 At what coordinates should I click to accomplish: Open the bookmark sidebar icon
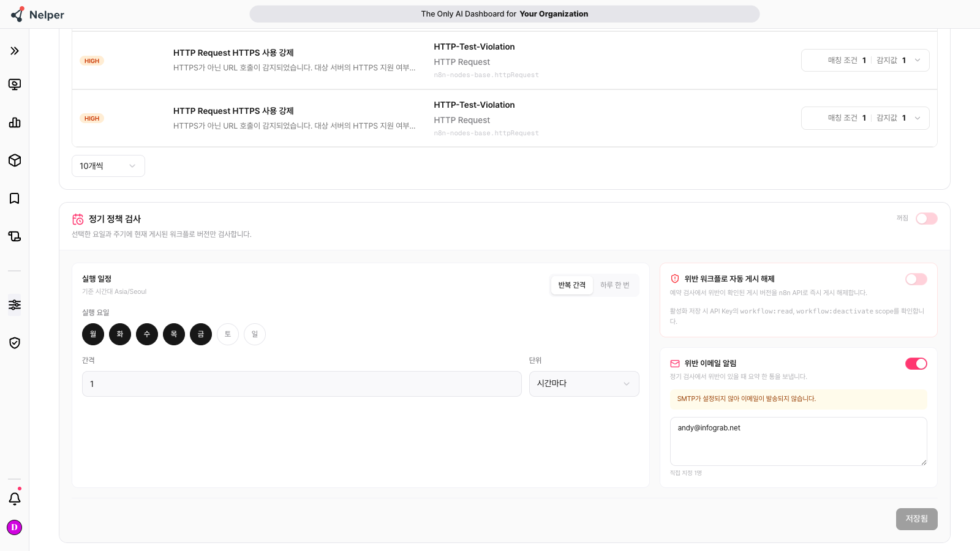point(15,198)
